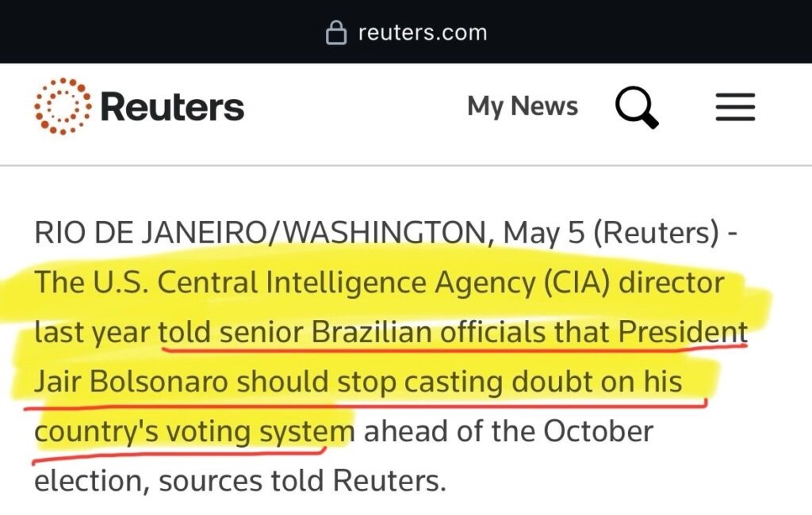Open search with the magnifier icon
Viewport: 812px width, 515px height.
637,107
